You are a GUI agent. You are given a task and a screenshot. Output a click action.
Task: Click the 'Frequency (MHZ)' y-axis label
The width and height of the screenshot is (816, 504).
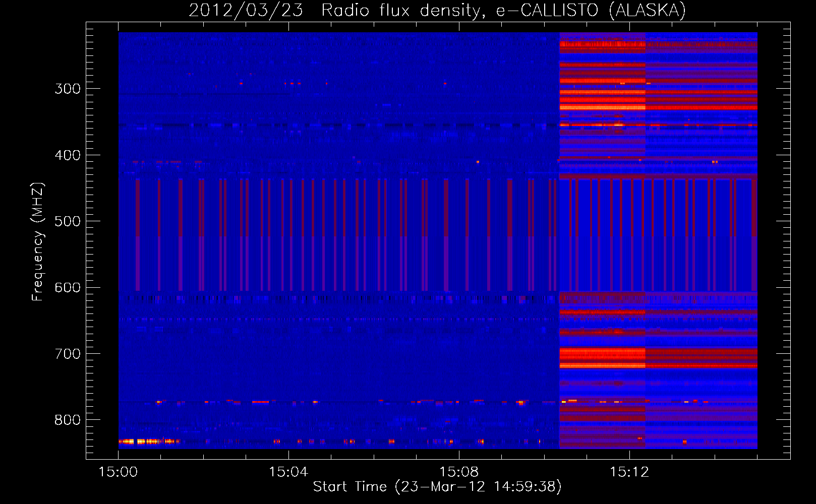[x=38, y=241]
